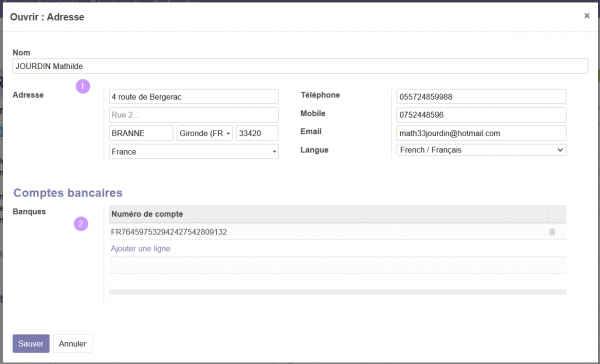Click the Numéro de compte column header
Screen dimensions: 600x364
point(328,214)
